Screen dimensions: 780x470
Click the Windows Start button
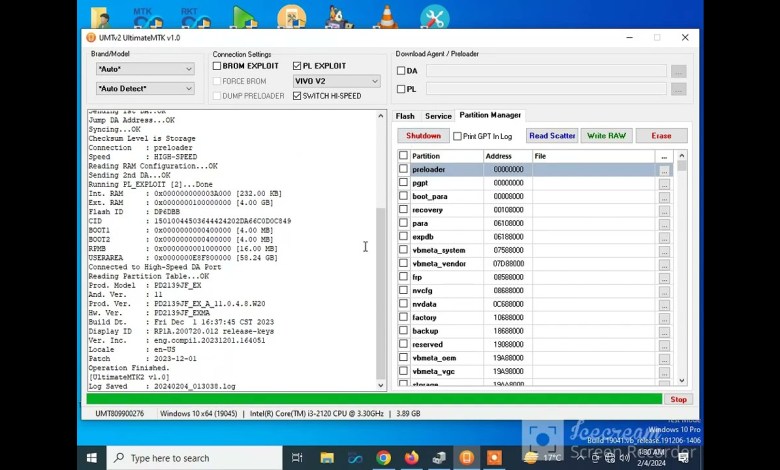tap(91, 458)
